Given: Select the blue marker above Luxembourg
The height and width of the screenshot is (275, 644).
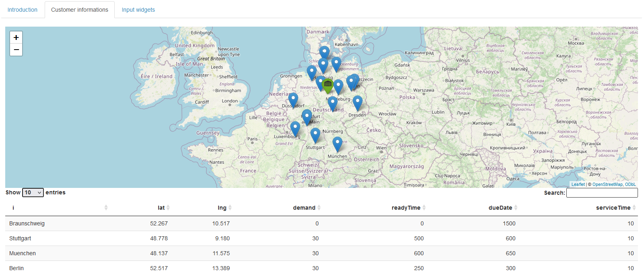Looking at the screenshot, I should point(295,128).
